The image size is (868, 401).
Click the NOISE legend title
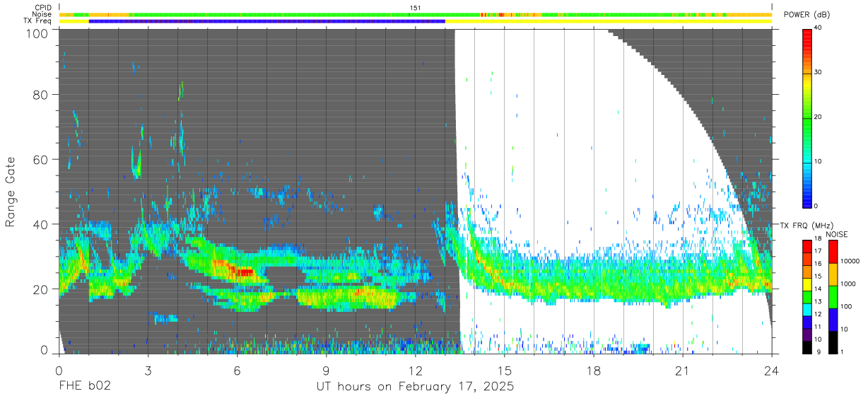836,233
